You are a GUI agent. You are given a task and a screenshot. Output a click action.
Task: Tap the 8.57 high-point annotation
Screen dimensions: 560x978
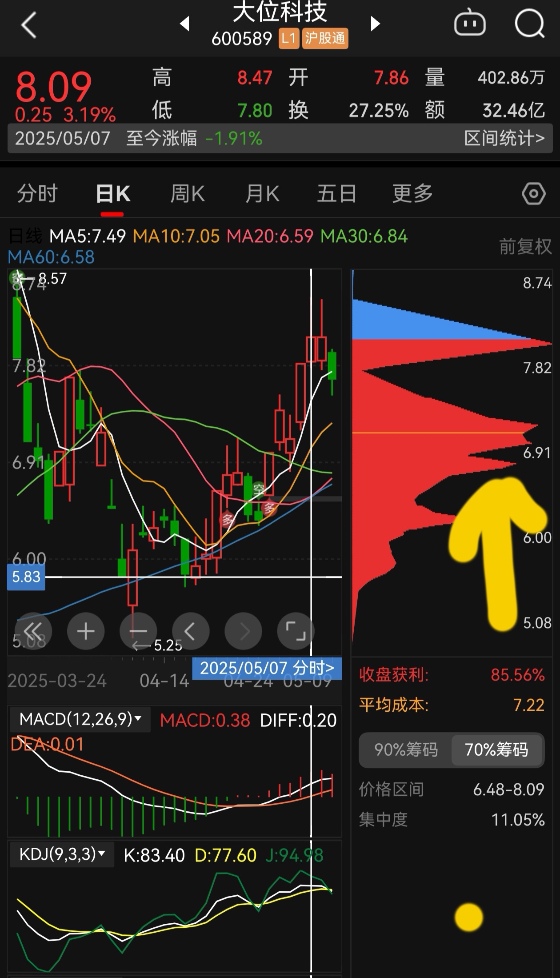(52, 278)
